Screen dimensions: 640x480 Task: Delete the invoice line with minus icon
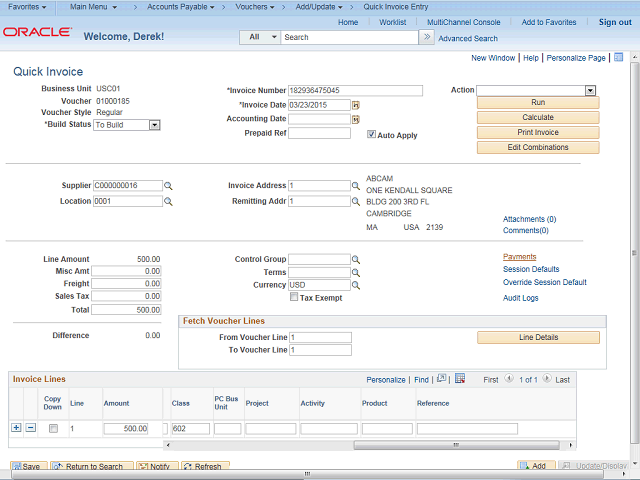pyautogui.click(x=31, y=428)
